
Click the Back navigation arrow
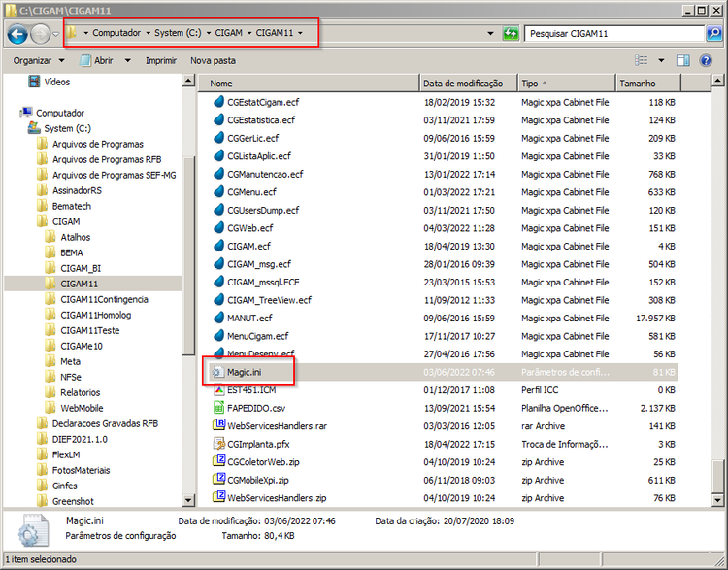pos(17,34)
